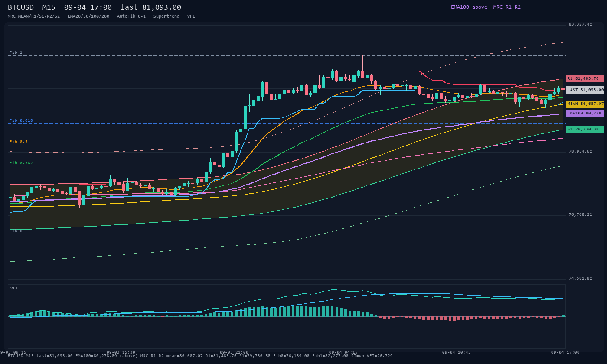Click the last=81,093.00 header value

(x=151, y=7)
